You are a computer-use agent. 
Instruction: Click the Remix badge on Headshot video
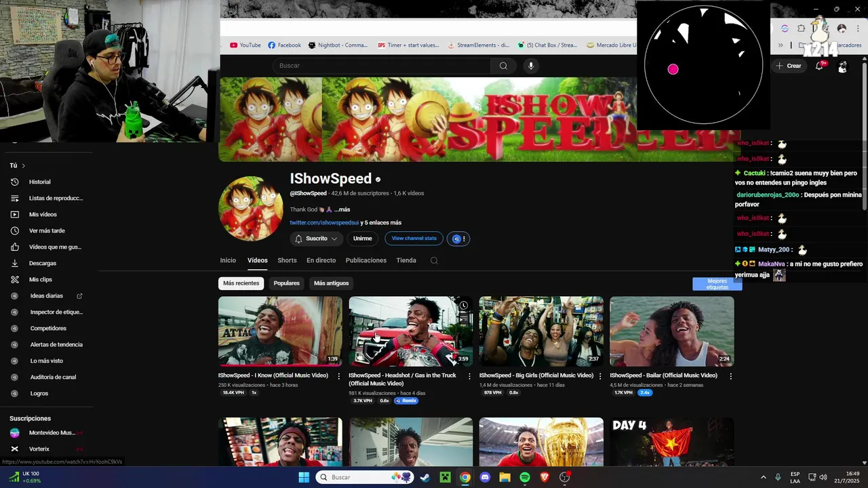tap(406, 401)
